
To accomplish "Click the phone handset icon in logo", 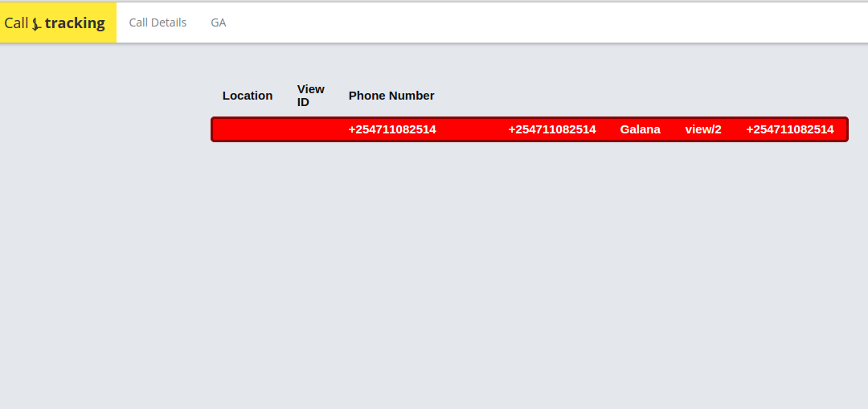I will coord(36,24).
